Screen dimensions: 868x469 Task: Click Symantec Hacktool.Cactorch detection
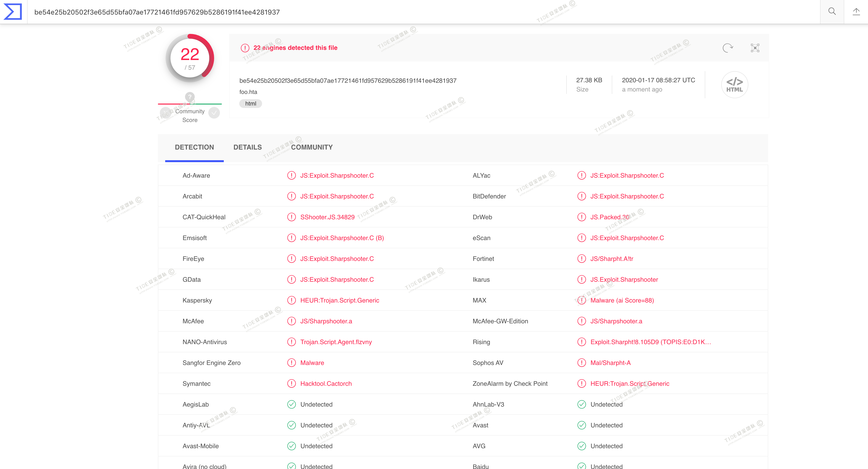325,384
